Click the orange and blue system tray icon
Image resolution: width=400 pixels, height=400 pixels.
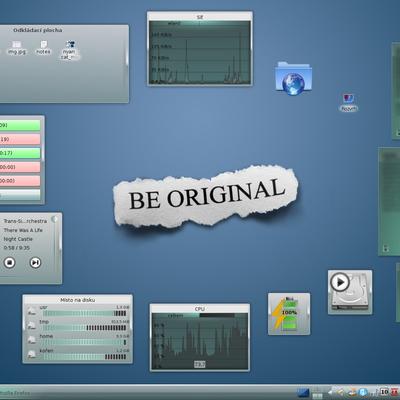pos(351,393)
